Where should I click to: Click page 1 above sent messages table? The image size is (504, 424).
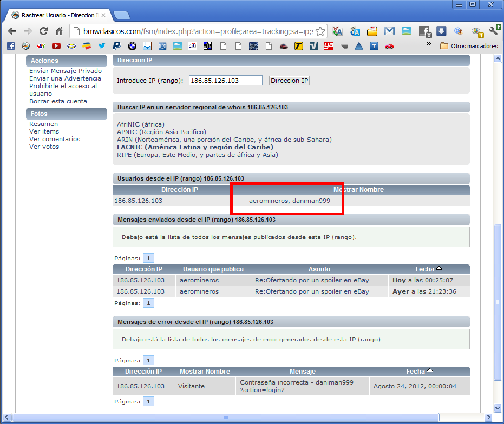coord(148,258)
